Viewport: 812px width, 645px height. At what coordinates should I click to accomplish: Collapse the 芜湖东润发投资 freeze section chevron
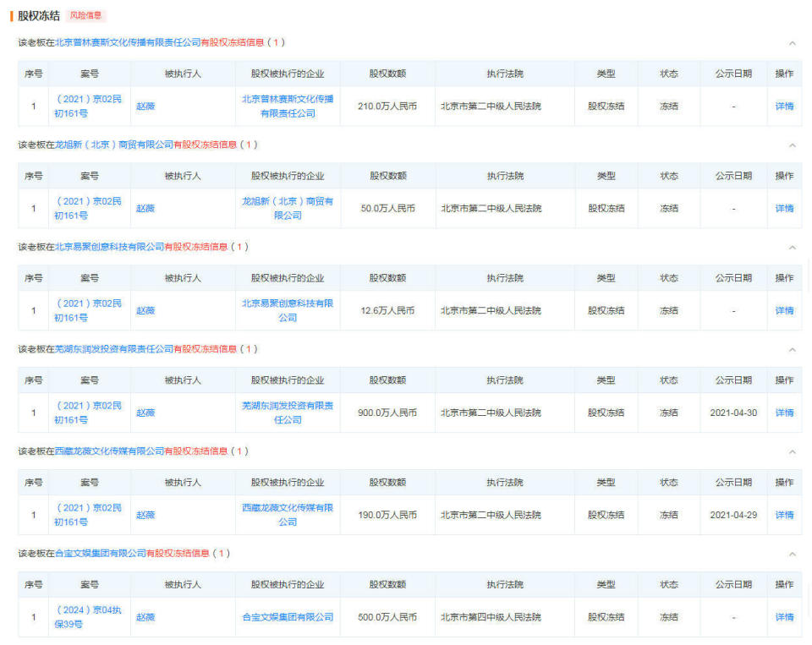792,350
